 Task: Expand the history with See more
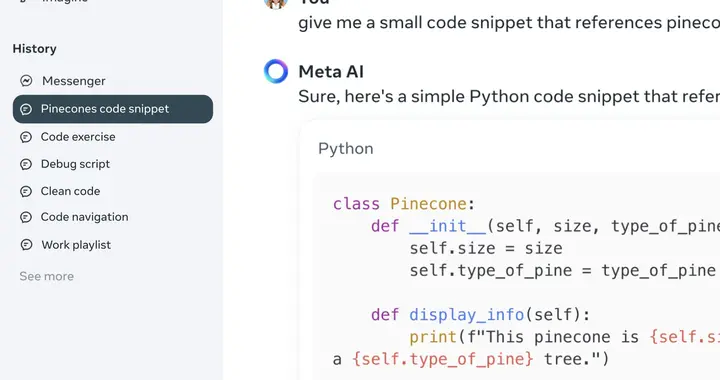(x=46, y=276)
